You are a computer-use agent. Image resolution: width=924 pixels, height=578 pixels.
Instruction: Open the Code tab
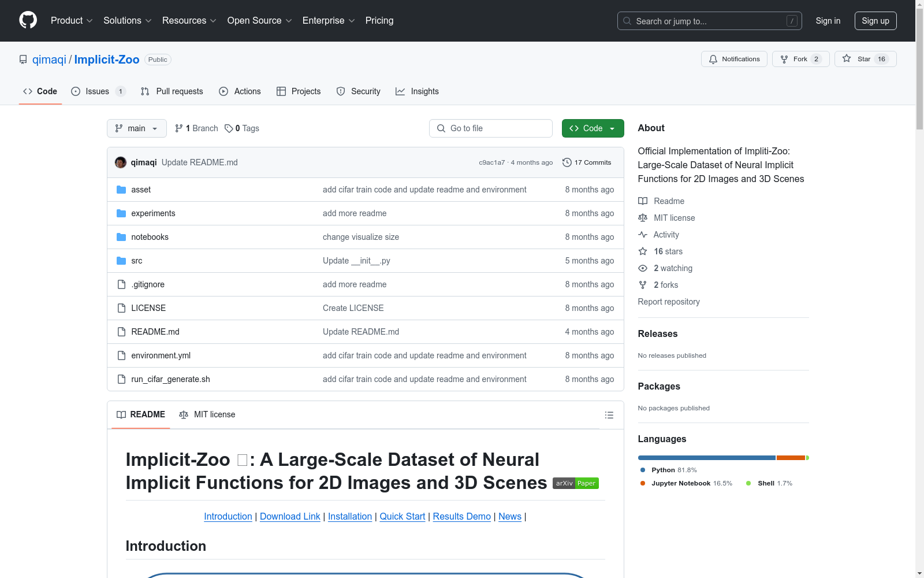[x=40, y=91]
